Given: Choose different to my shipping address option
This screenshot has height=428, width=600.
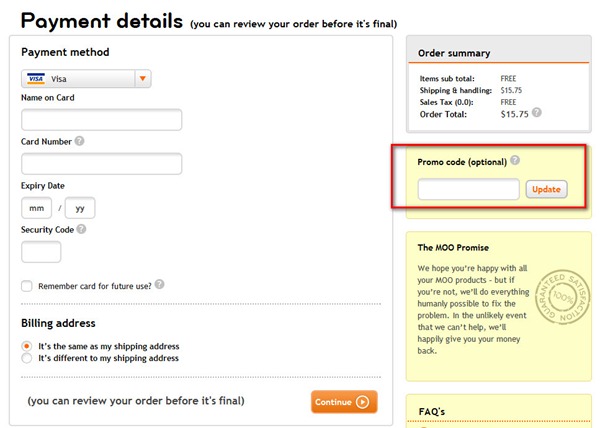Looking at the screenshot, I should [x=27, y=358].
